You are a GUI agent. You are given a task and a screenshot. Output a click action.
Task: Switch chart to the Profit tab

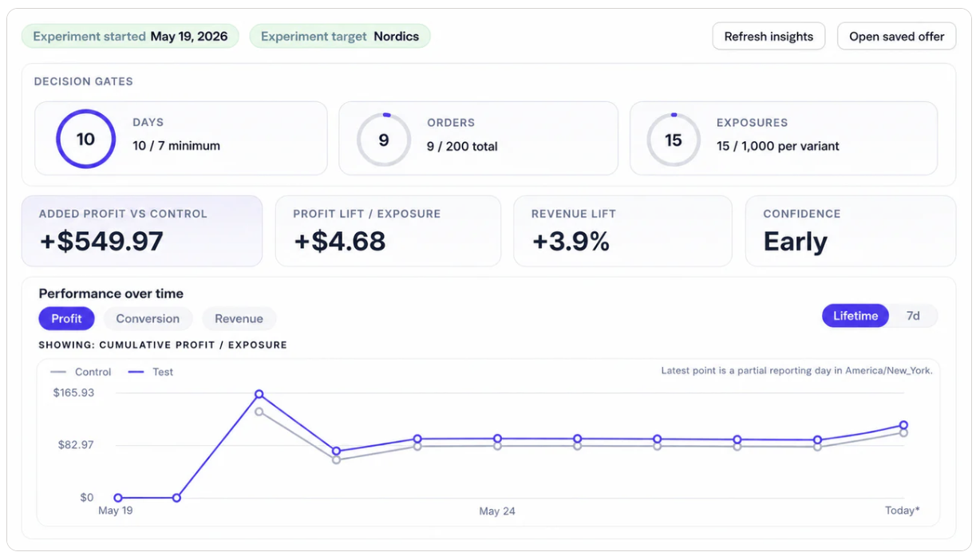[66, 318]
